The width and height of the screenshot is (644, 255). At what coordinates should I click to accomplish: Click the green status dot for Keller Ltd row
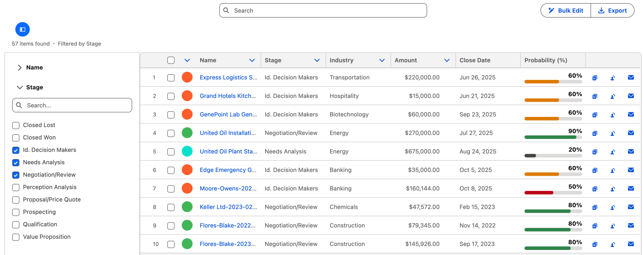[x=187, y=207]
